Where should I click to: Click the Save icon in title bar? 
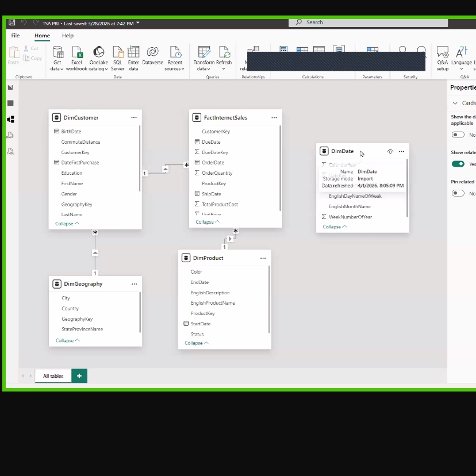(12, 22)
